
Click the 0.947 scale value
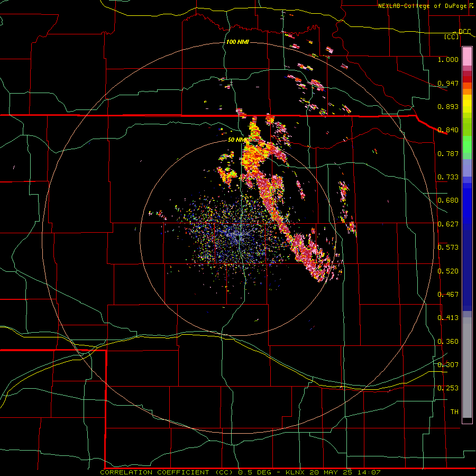tap(448, 83)
